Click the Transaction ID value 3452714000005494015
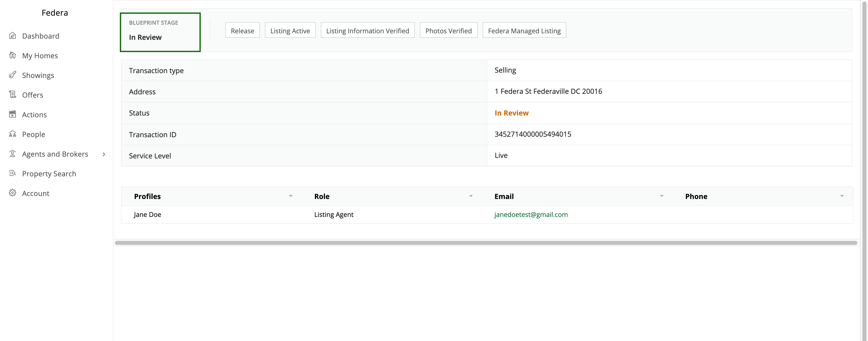 coord(533,134)
